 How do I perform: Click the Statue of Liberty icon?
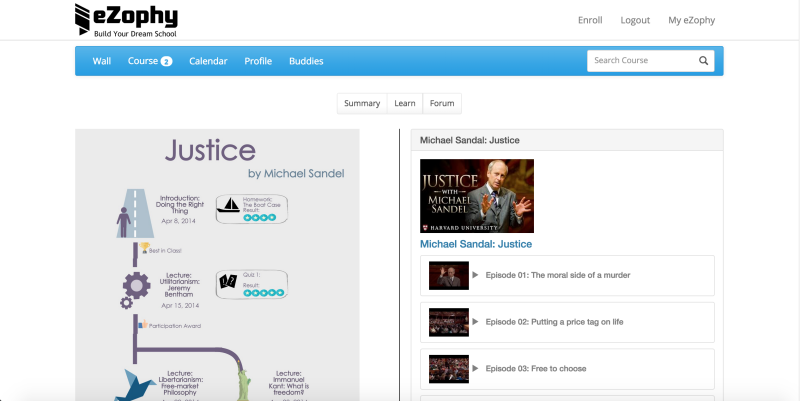[x=243, y=383]
